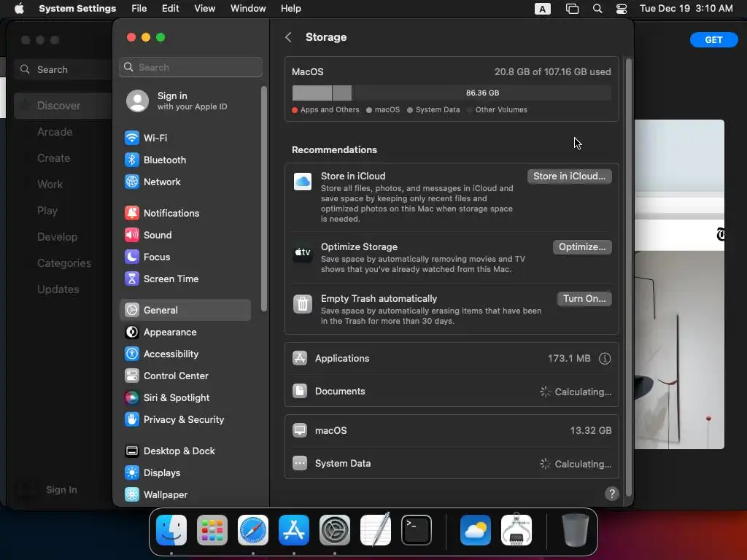Turn on Empty Trash automatically
This screenshot has height=560, width=747.
(x=584, y=298)
